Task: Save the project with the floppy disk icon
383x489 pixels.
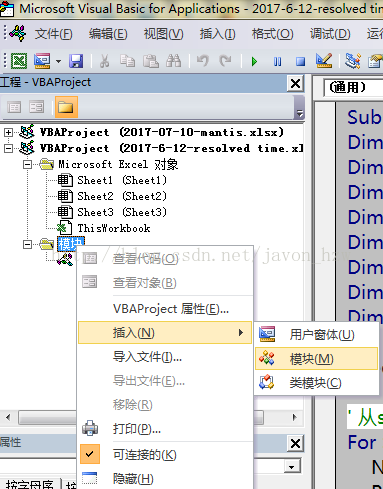Action: [76, 61]
